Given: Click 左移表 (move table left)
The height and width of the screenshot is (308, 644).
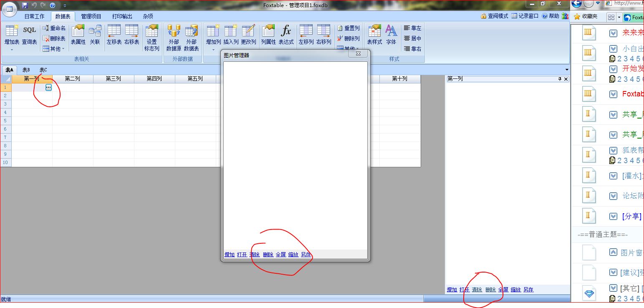Looking at the screenshot, I should point(114,35).
